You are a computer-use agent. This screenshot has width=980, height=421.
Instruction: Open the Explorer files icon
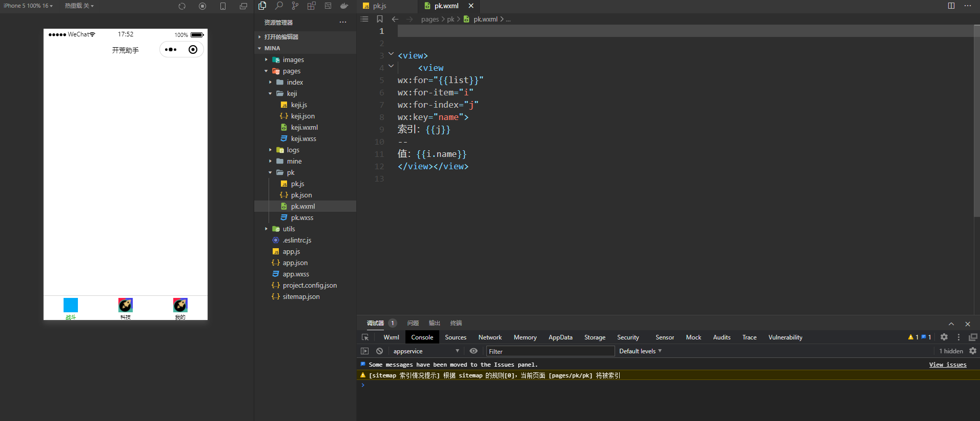coord(262,6)
